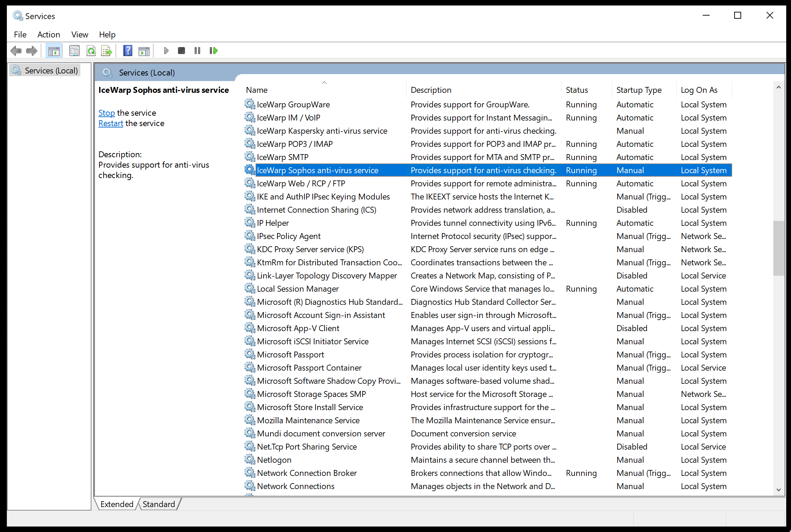Click gear icon beside IPsec Policy Agent
The height and width of the screenshot is (532, 791).
pos(250,236)
